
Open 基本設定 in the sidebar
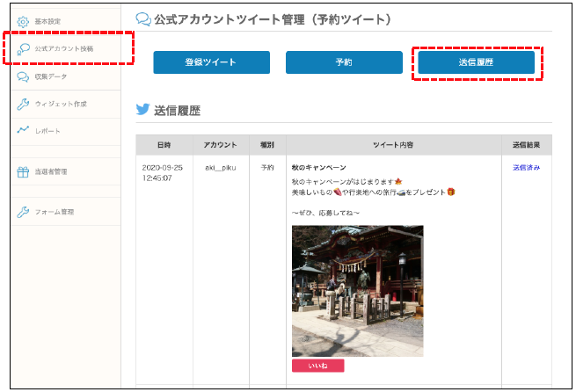pos(66,22)
